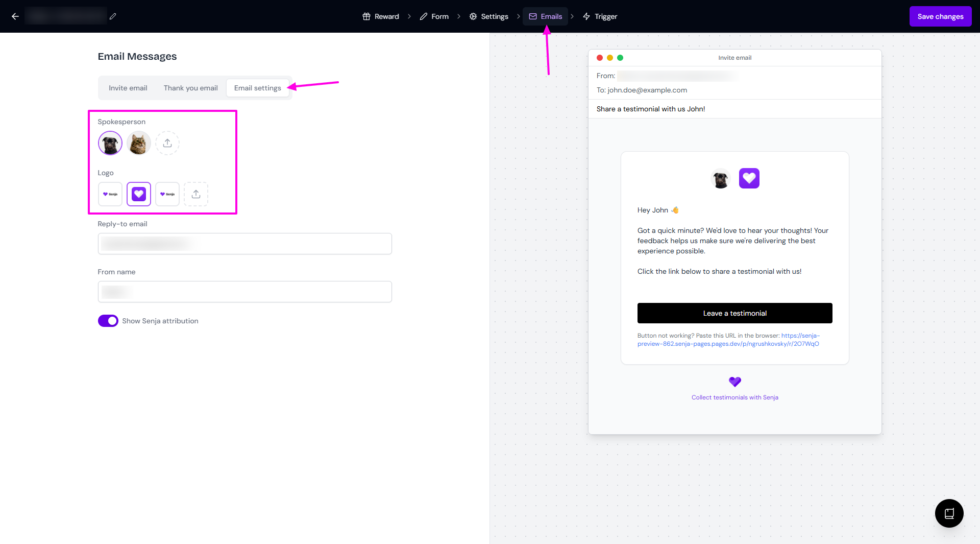Upload a new logo image

coord(196,194)
